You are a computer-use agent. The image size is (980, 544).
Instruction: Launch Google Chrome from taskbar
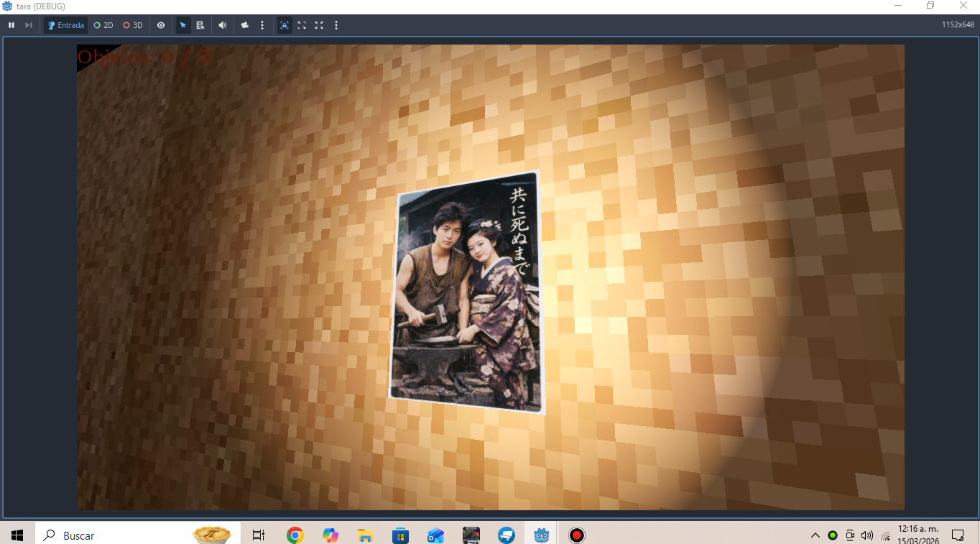pyautogui.click(x=295, y=535)
